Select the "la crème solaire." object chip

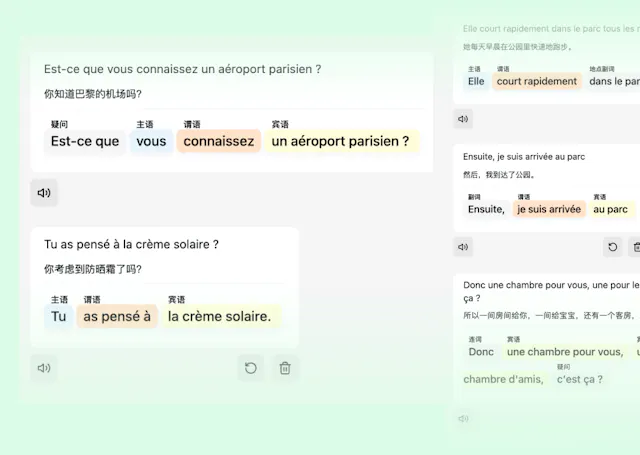[219, 316]
